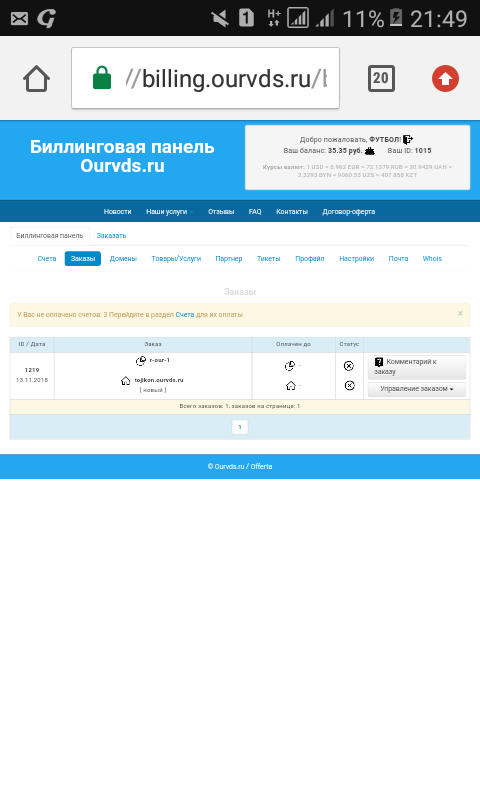The height and width of the screenshot is (800, 480).
Task: Click the first crossed-circle status icon
Action: tap(349, 366)
